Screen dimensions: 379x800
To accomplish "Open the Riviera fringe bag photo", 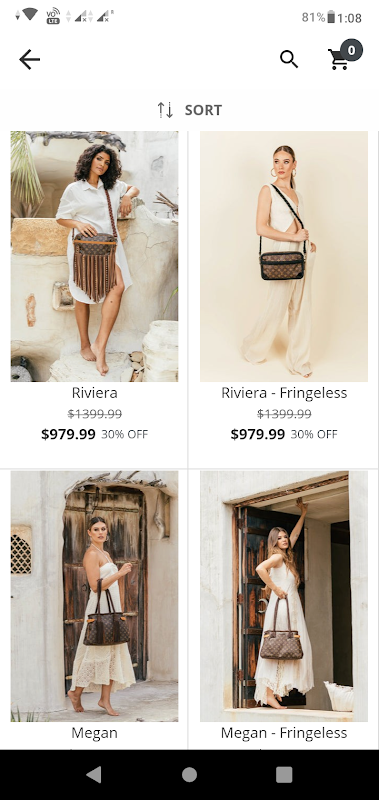I will click(94, 256).
